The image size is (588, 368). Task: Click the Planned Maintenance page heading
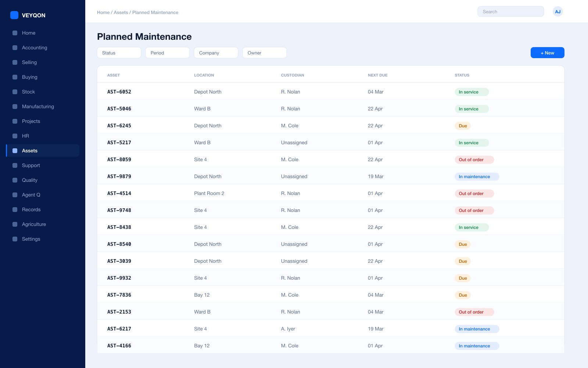click(x=144, y=36)
